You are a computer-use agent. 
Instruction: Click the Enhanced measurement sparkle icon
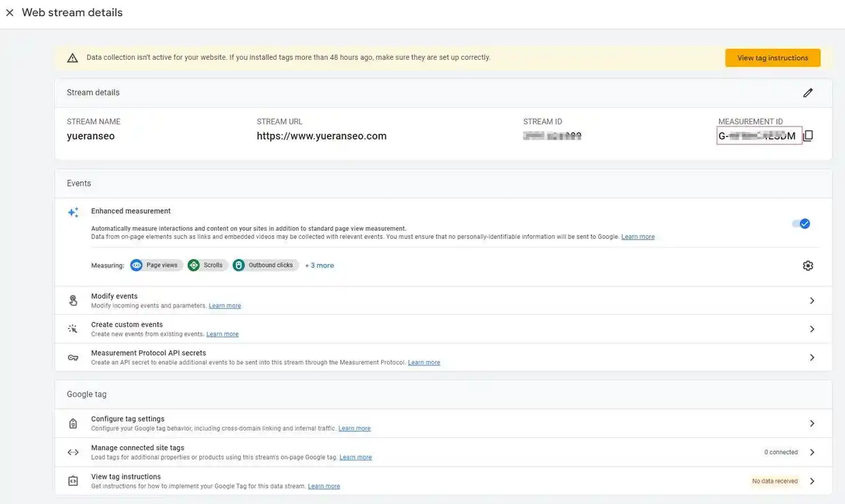73,212
